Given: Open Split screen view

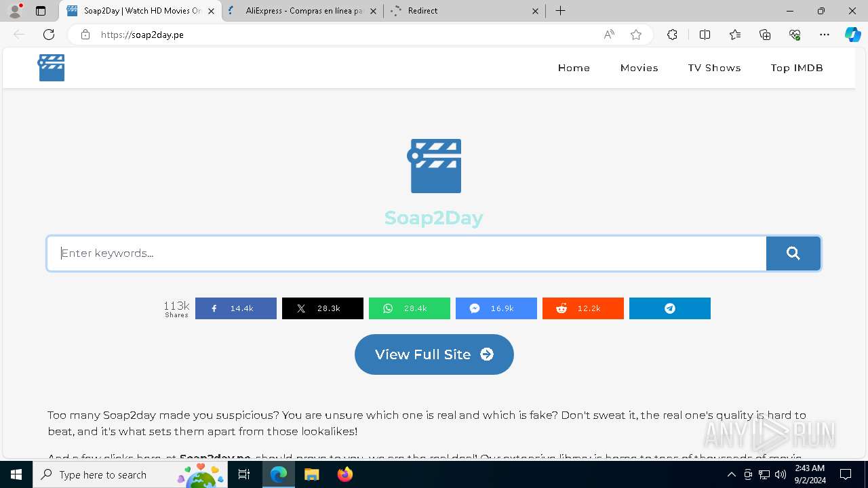Looking at the screenshot, I should 705,35.
